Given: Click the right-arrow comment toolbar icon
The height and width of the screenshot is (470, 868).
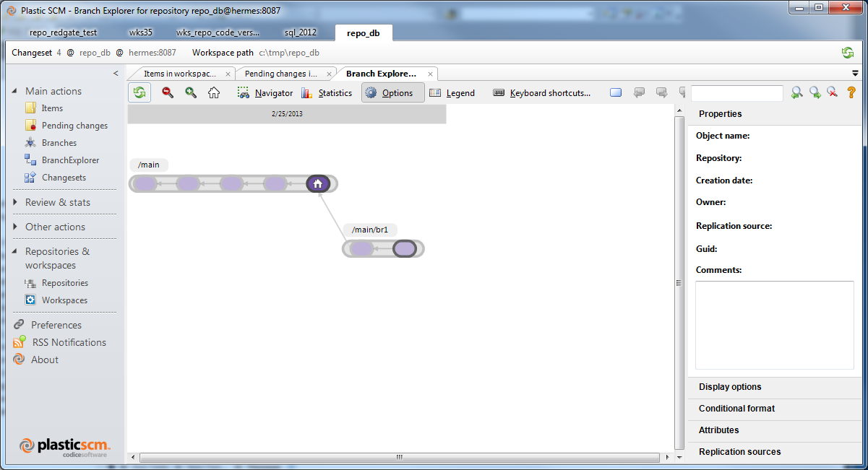Looking at the screenshot, I should click(x=661, y=92).
